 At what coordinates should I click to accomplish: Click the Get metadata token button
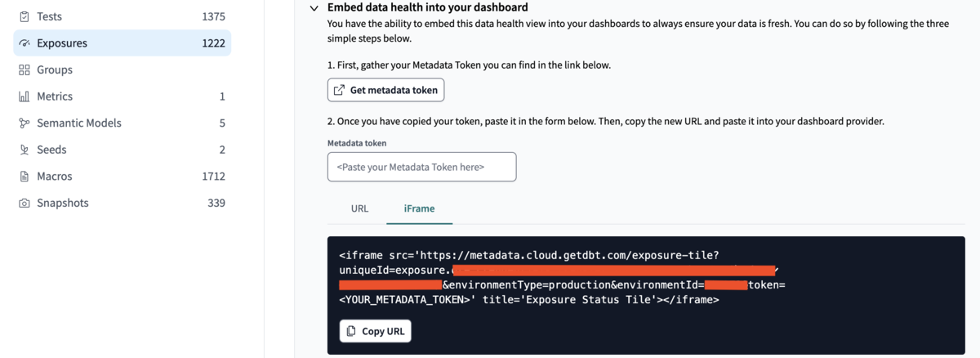click(x=385, y=90)
